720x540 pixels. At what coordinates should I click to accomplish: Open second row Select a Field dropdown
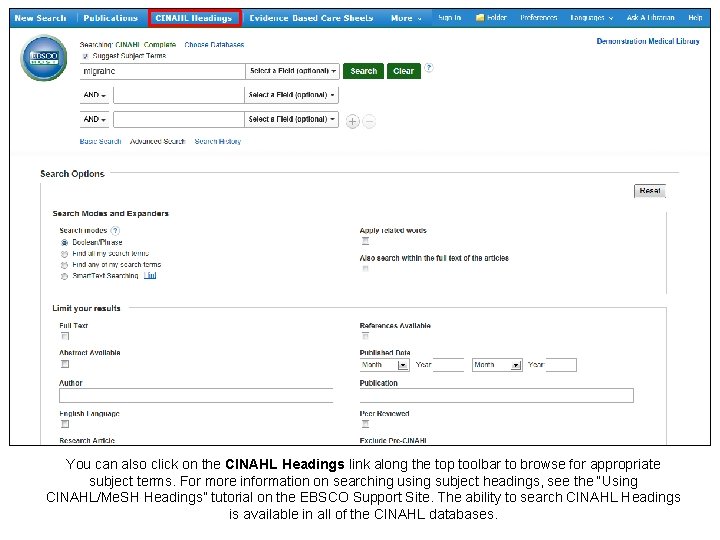[x=291, y=95]
